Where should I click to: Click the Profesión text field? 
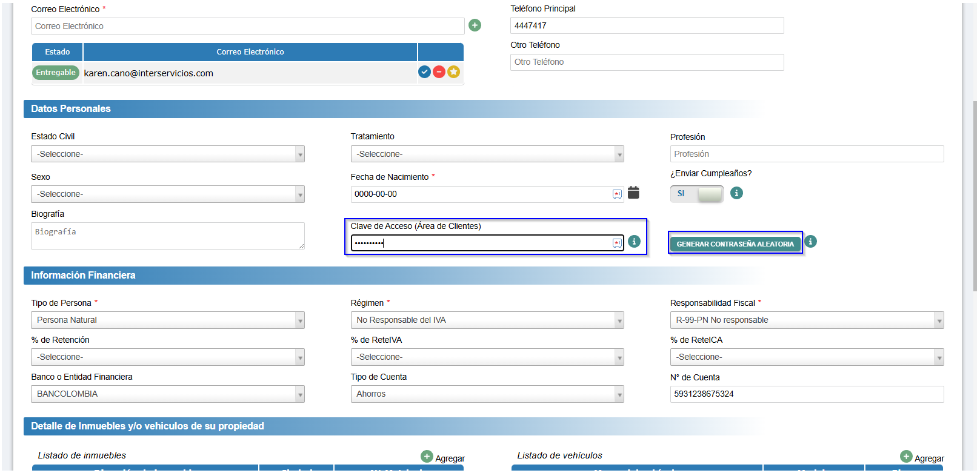click(806, 154)
